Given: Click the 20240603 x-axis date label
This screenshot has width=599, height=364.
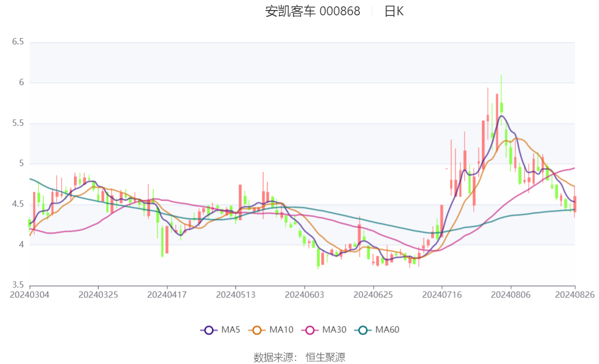Looking at the screenshot, I should [304, 295].
